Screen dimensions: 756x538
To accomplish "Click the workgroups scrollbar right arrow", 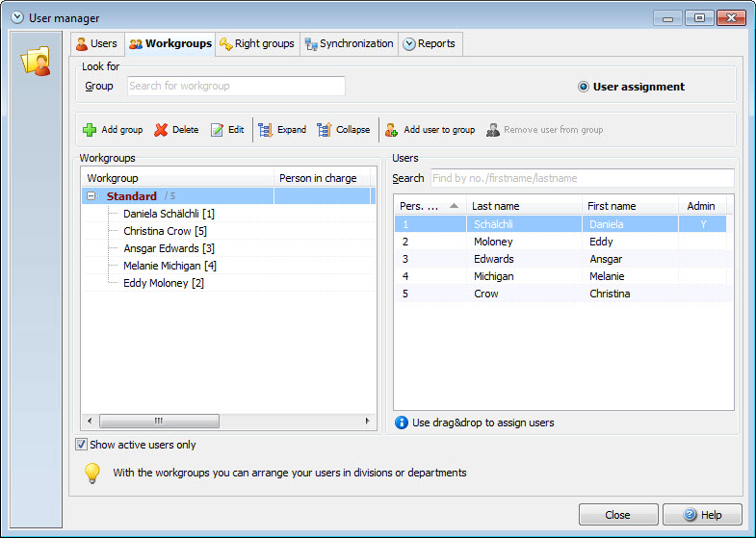I will point(367,421).
